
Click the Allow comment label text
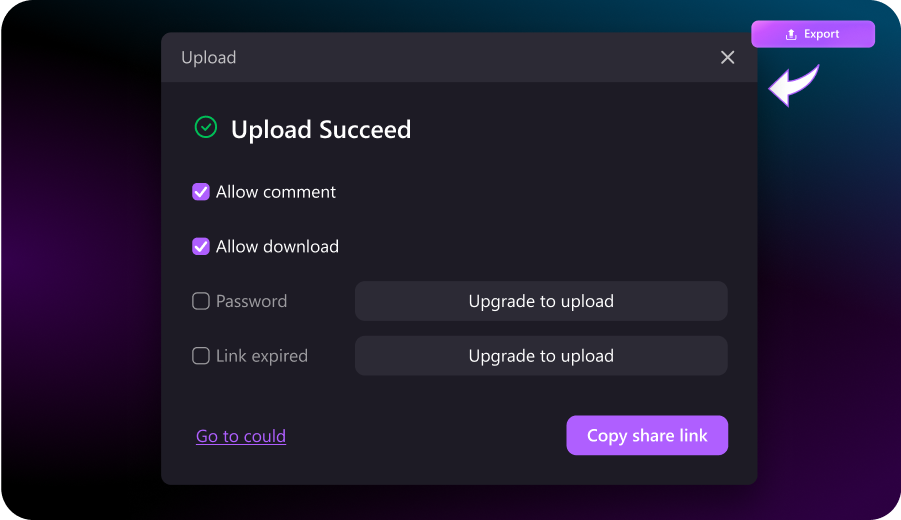(x=276, y=192)
